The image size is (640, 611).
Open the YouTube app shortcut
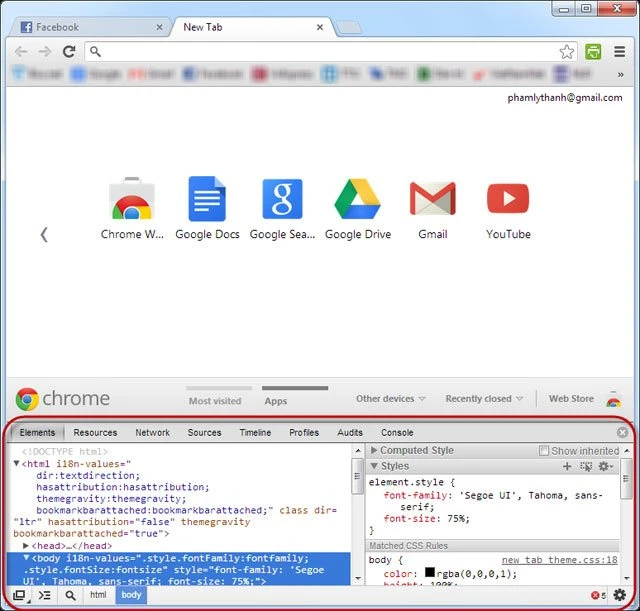point(508,199)
